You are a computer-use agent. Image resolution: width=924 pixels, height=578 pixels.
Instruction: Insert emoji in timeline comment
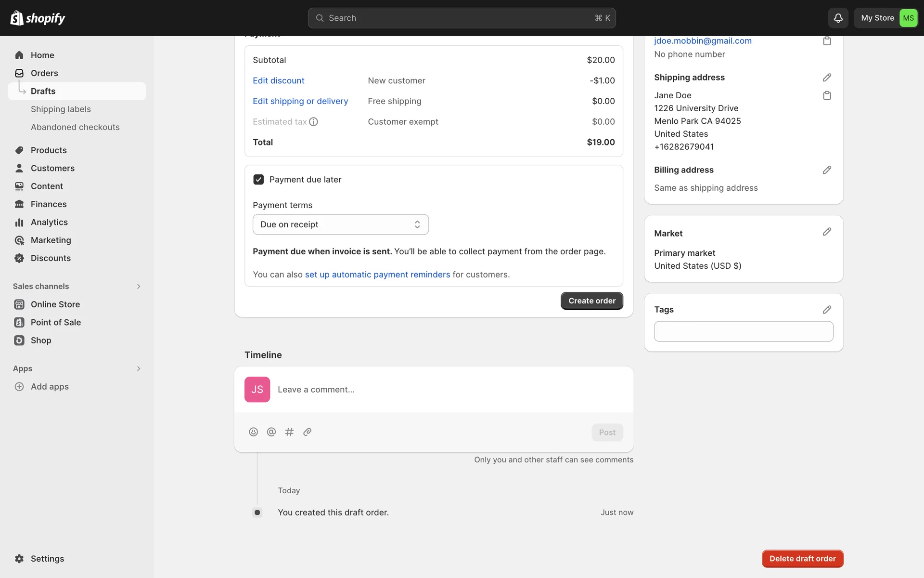point(253,432)
